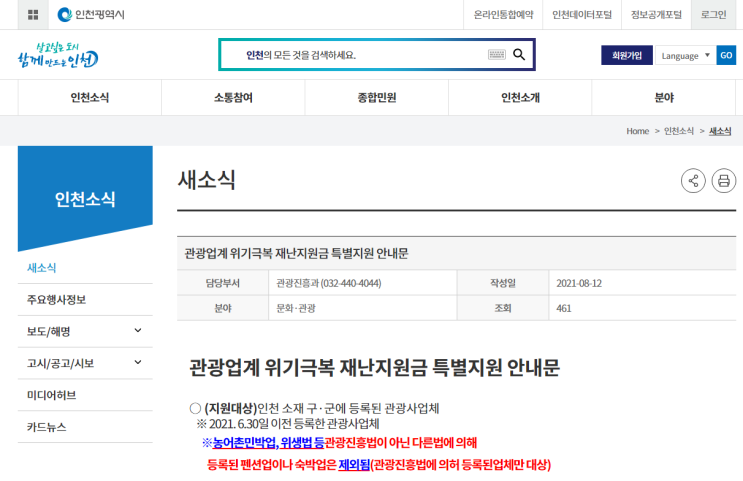Click the large 관광업계 위기극복 재난지원금 특별지원 안내문 heading
This screenshot has height=481, width=743.
(374, 367)
